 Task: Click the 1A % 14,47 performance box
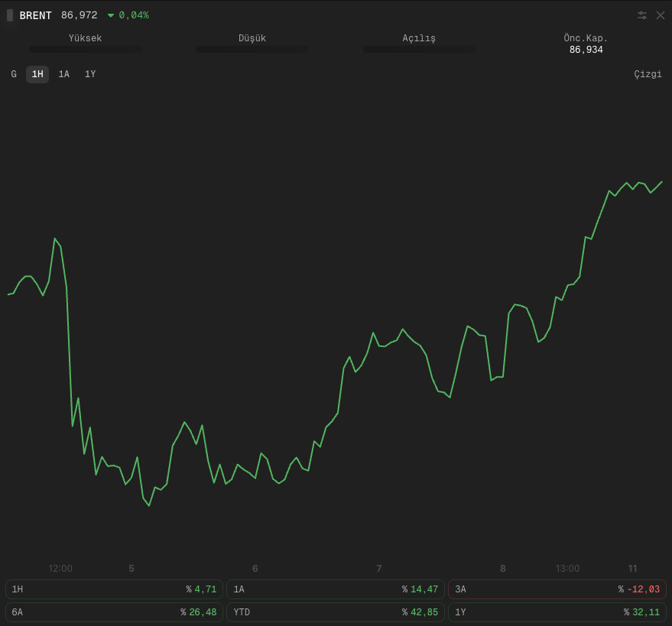point(336,589)
